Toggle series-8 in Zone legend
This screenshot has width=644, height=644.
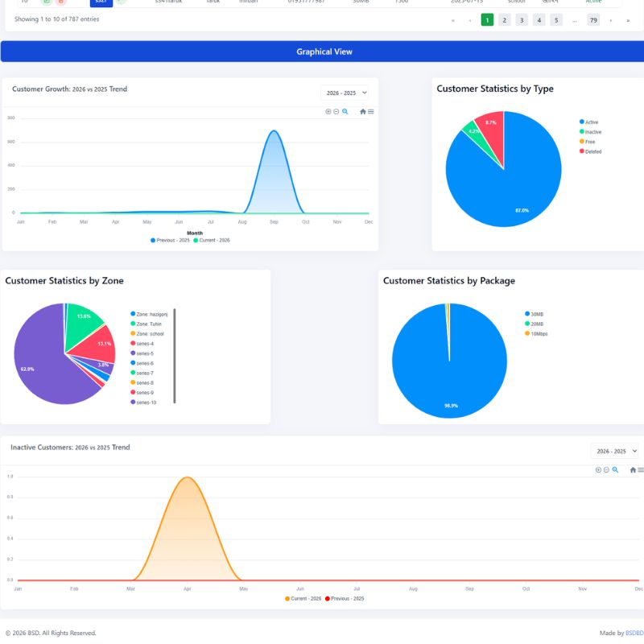pos(142,383)
